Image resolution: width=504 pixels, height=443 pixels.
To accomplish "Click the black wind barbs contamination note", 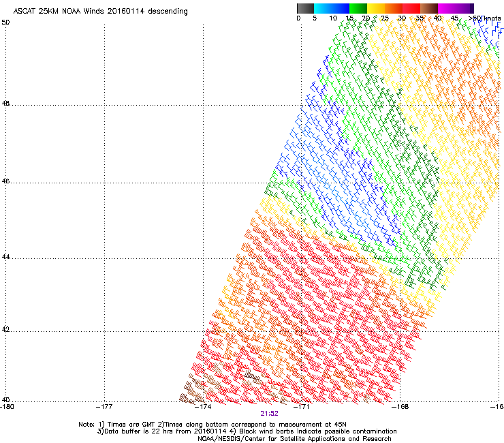I will (x=314, y=431).
